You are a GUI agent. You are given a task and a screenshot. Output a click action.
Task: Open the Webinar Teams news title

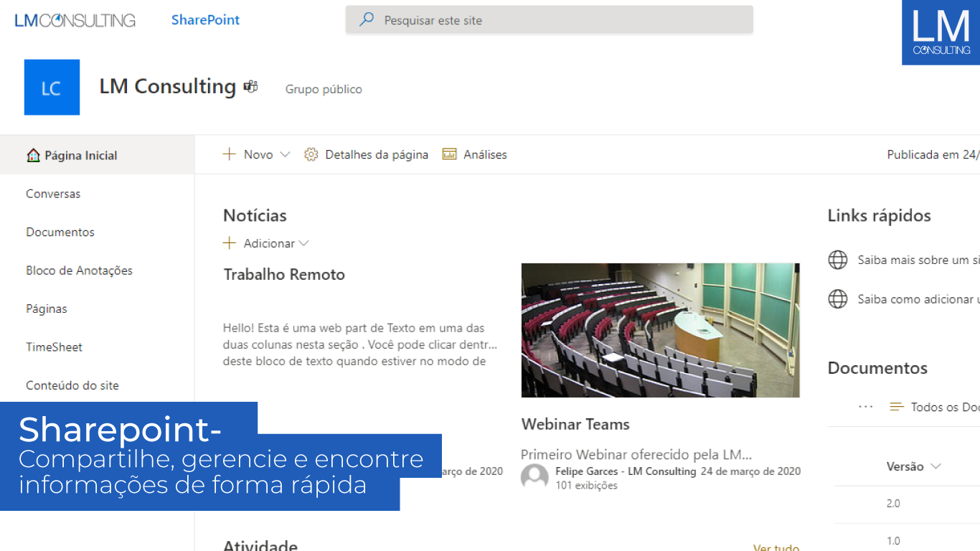coord(575,424)
